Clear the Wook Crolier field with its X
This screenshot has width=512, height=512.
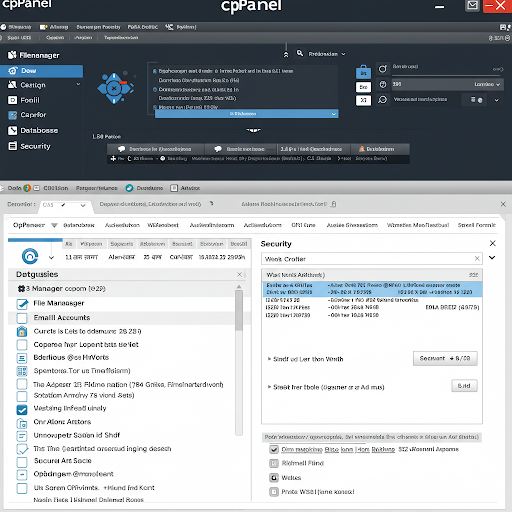pos(477,258)
